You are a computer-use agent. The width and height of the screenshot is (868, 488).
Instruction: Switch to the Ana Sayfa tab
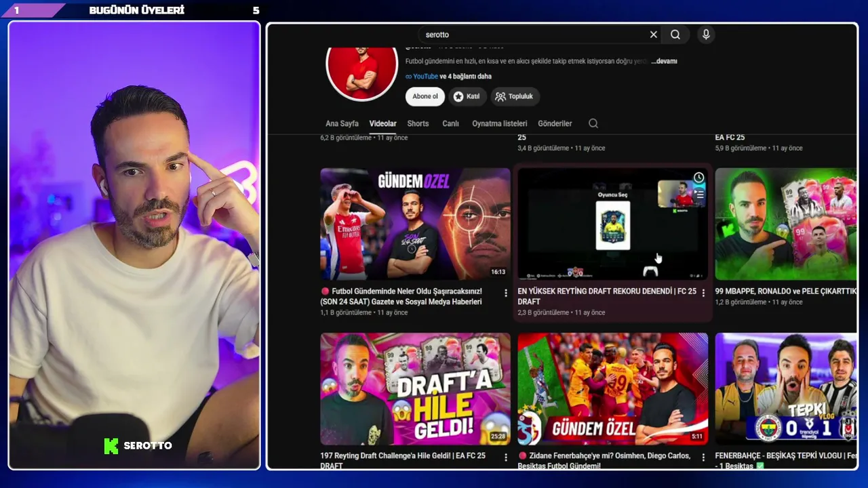coord(342,123)
